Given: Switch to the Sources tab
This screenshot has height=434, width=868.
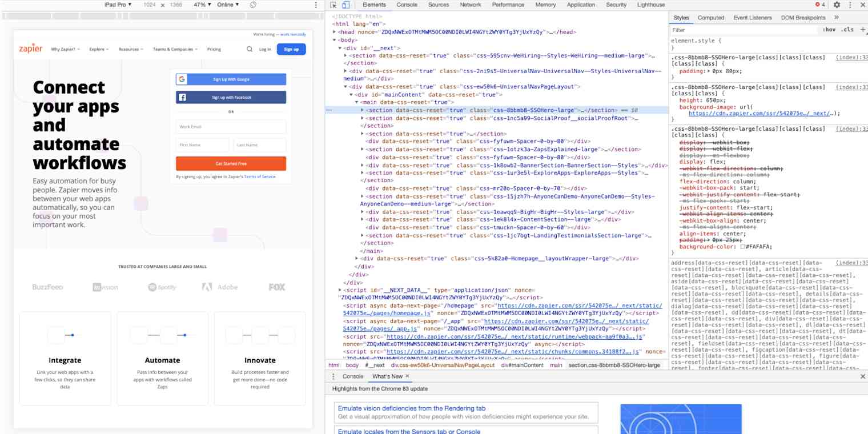Looking at the screenshot, I should (x=439, y=5).
